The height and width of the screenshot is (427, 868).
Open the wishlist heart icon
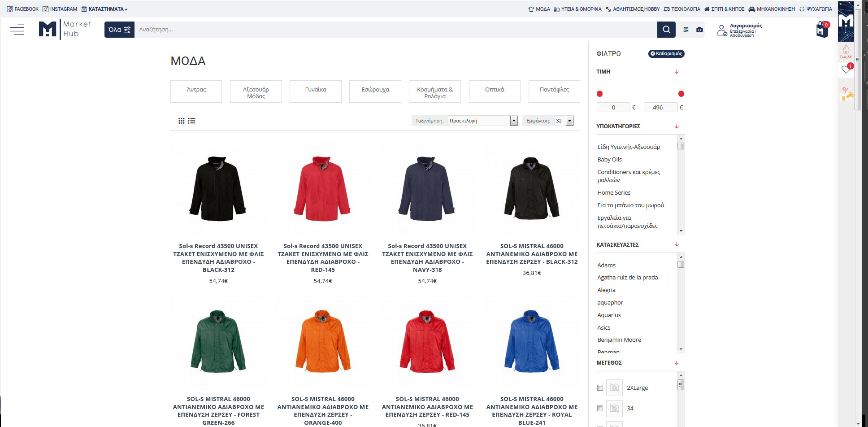coord(846,69)
